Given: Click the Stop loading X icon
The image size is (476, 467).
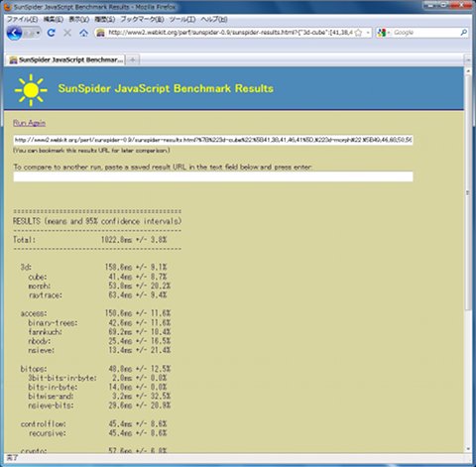Looking at the screenshot, I should point(67,33).
